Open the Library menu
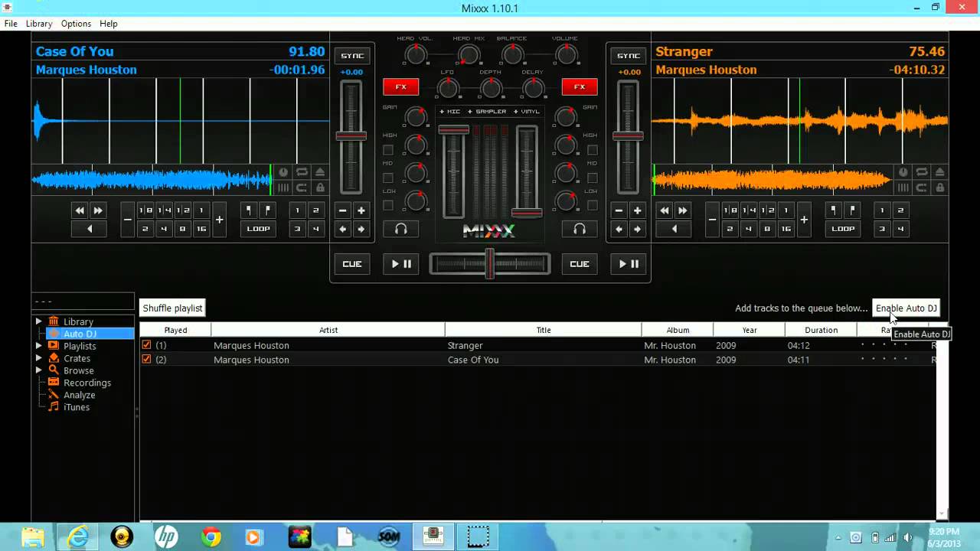Viewport: 980px width, 551px height. pos(39,24)
